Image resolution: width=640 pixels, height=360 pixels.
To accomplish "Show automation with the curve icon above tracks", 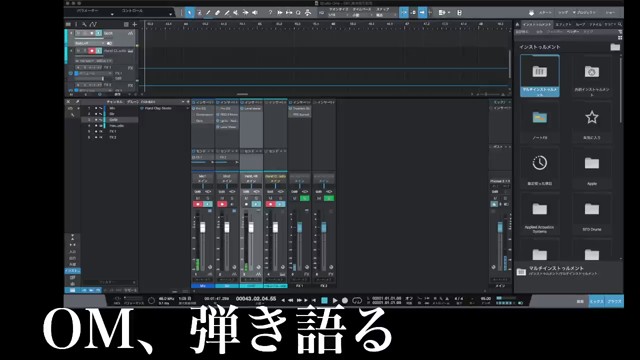I will coord(93,24).
